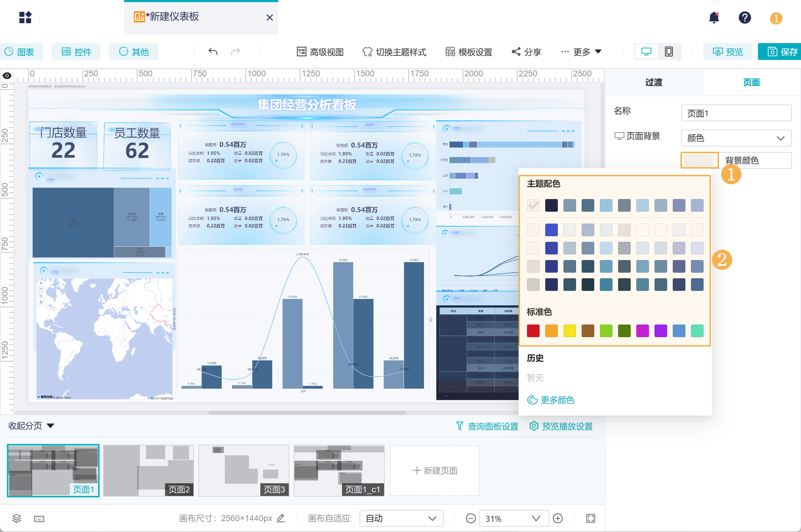Screen dimensions: 801x532
Task: Click the undo arrow icon
Action: (x=213, y=52)
